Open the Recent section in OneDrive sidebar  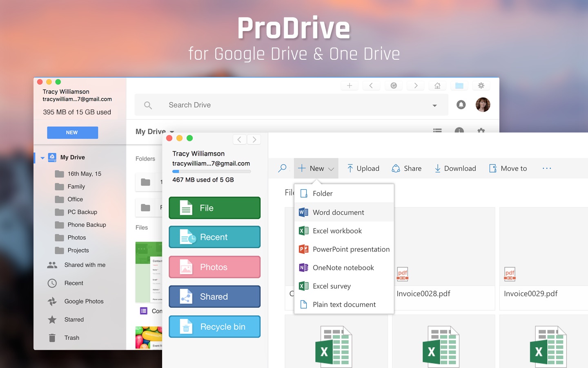tap(215, 237)
